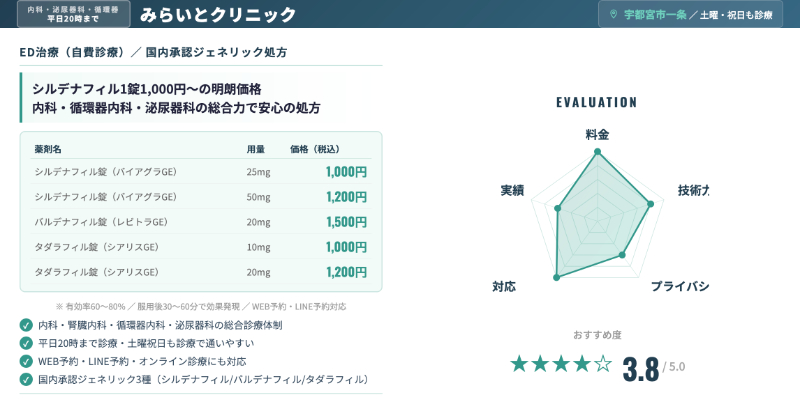The height and width of the screenshot is (418, 800).
Task: Click the map pin icon in header
Action: point(614,14)
